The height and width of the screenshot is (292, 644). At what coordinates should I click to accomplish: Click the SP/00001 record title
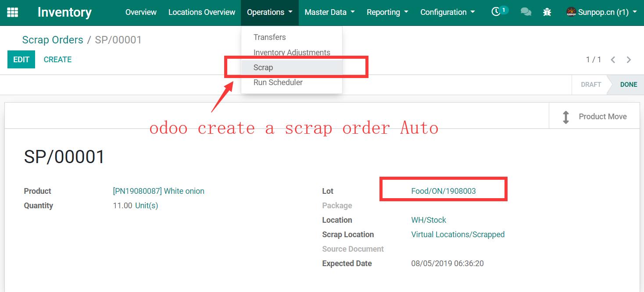point(64,157)
